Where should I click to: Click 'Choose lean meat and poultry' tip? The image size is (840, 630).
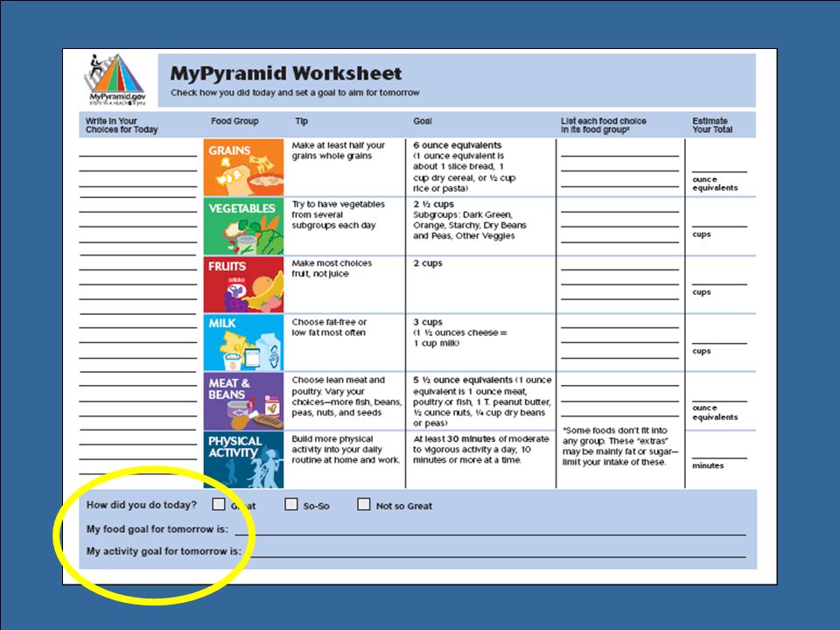[x=346, y=396]
